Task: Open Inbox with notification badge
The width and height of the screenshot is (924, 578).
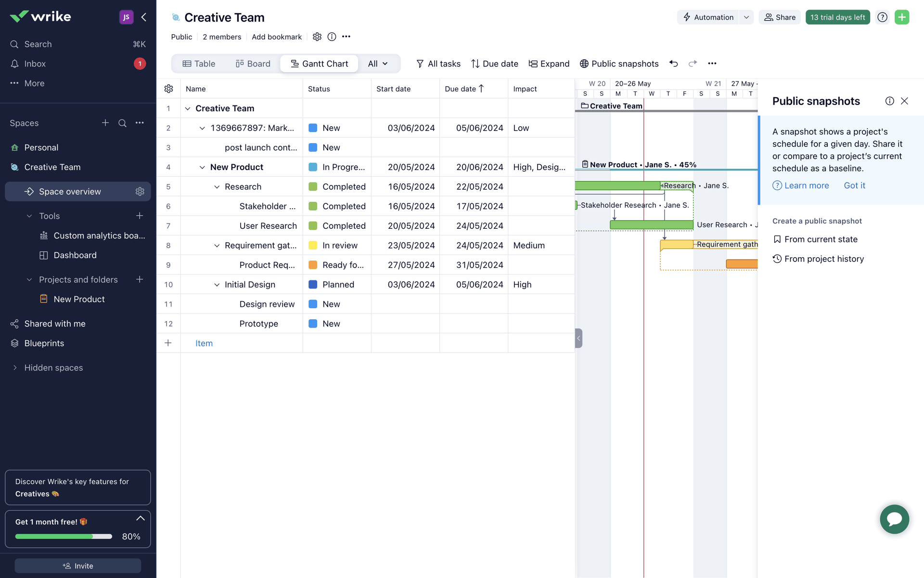Action: click(x=78, y=64)
